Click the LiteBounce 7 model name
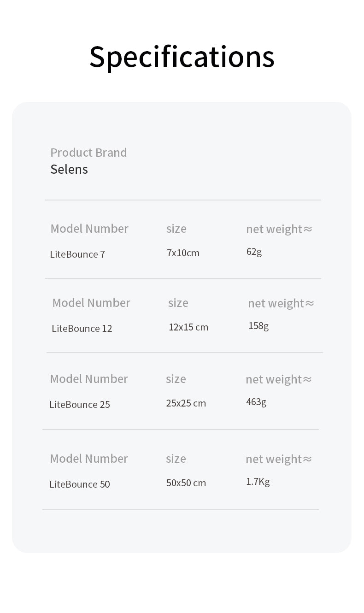Viewport: 364px width, 613px height. click(77, 254)
